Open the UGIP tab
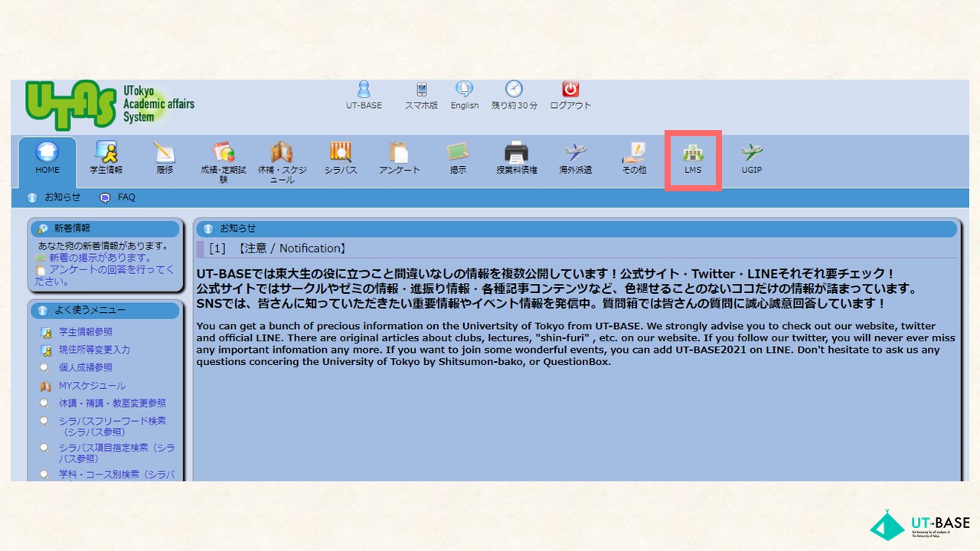This screenshot has width=980, height=551. pos(751,159)
